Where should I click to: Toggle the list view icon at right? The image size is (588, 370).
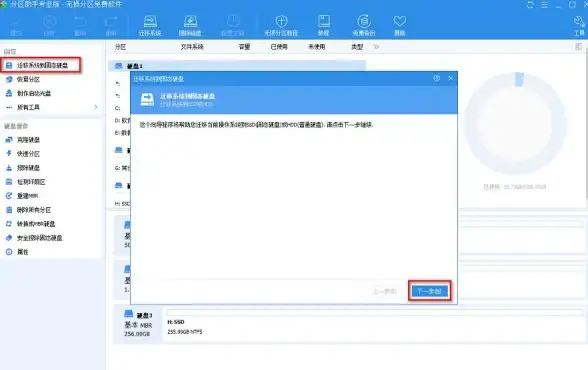579,46
